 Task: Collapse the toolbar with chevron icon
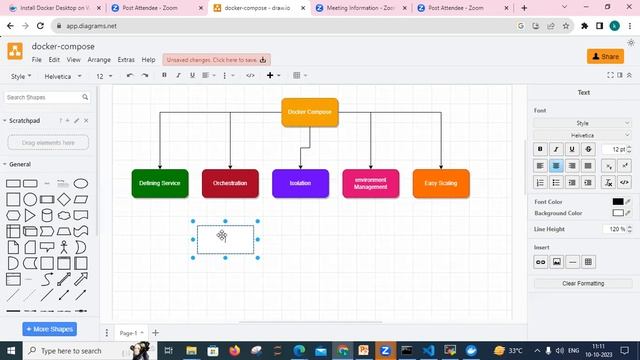pos(629,75)
